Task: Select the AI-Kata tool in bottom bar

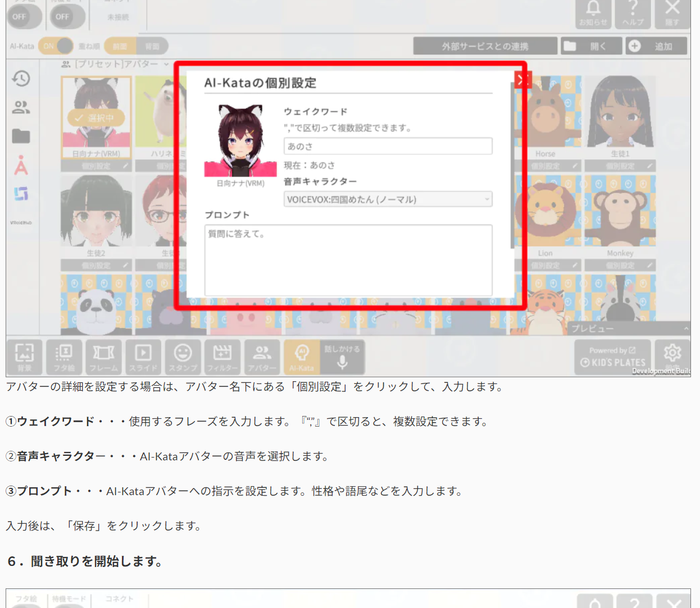Action: click(302, 357)
